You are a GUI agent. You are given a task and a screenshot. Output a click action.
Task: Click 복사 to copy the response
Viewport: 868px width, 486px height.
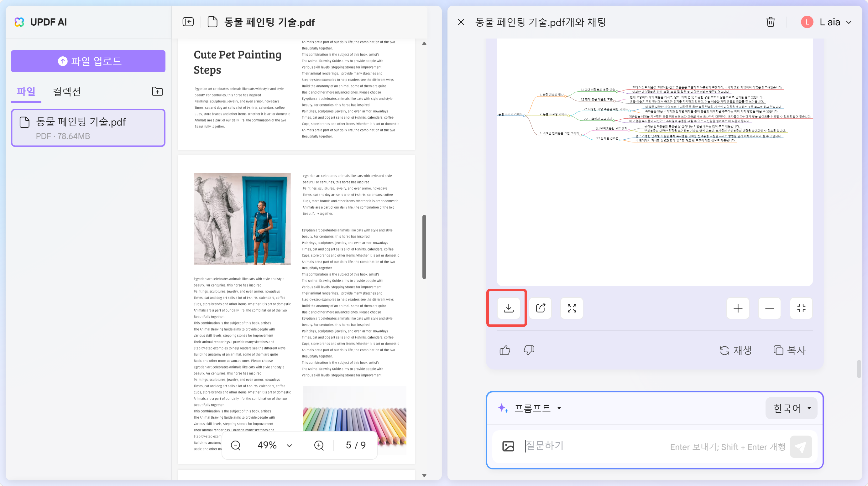tap(789, 350)
